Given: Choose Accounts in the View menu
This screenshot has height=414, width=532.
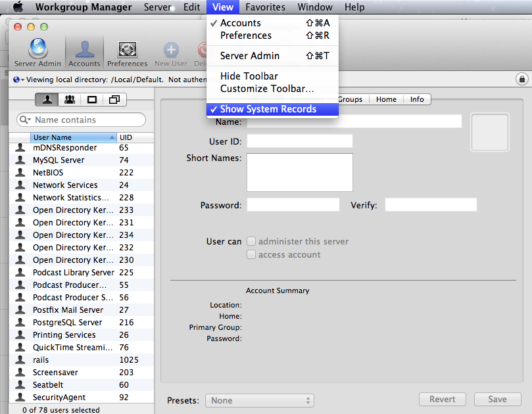Looking at the screenshot, I should (272, 23).
